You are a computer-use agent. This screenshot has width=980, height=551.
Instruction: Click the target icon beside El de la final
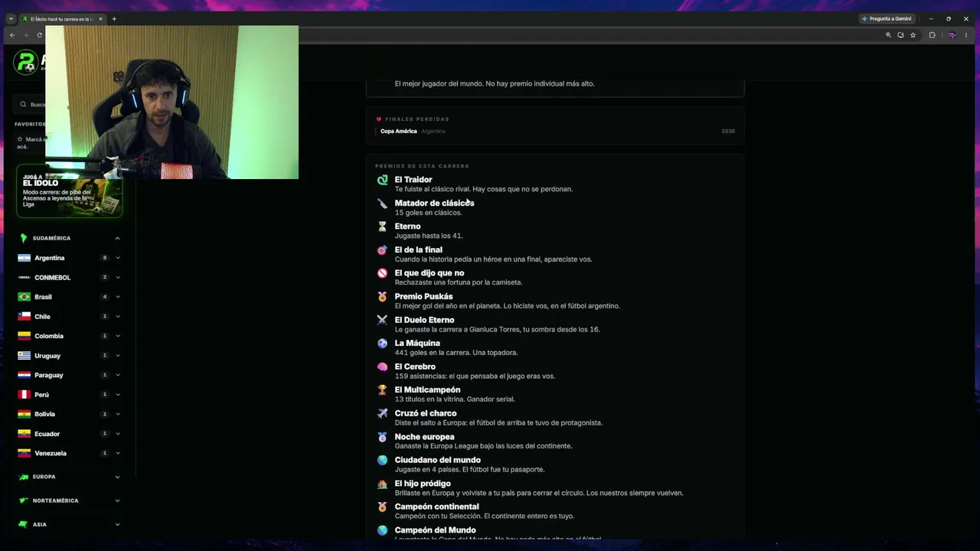pyautogui.click(x=382, y=250)
